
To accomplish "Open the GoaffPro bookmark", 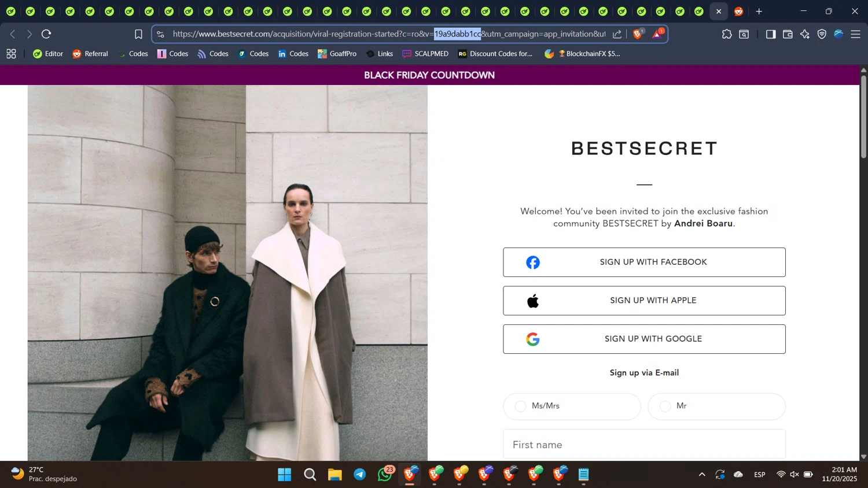I will point(337,54).
